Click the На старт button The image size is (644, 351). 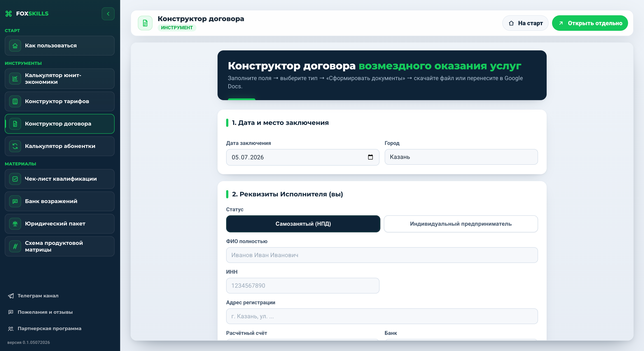tap(525, 23)
